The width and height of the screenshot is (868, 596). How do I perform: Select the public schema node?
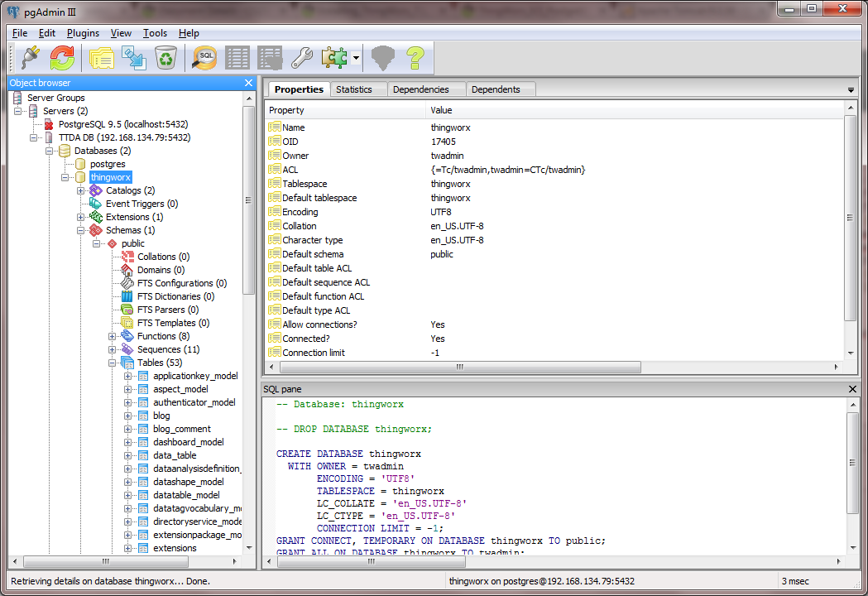point(133,243)
